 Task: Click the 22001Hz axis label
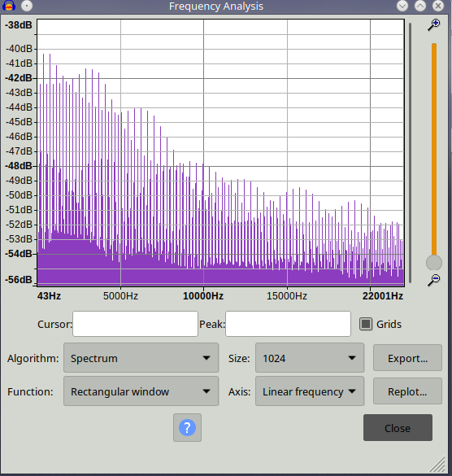pyautogui.click(x=383, y=295)
